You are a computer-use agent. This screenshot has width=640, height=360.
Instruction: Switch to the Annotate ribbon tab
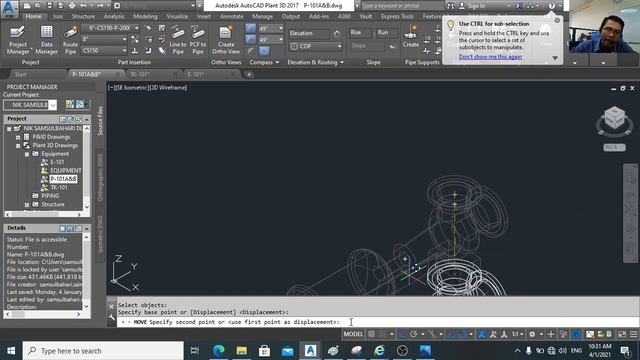coord(231,16)
